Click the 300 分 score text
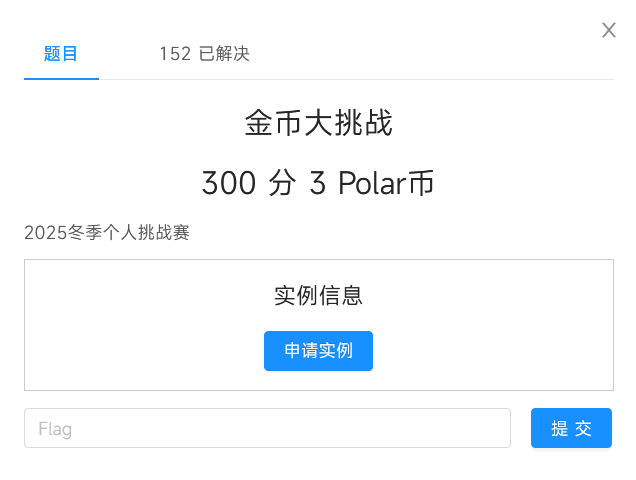This screenshot has height=480, width=636. tap(249, 183)
